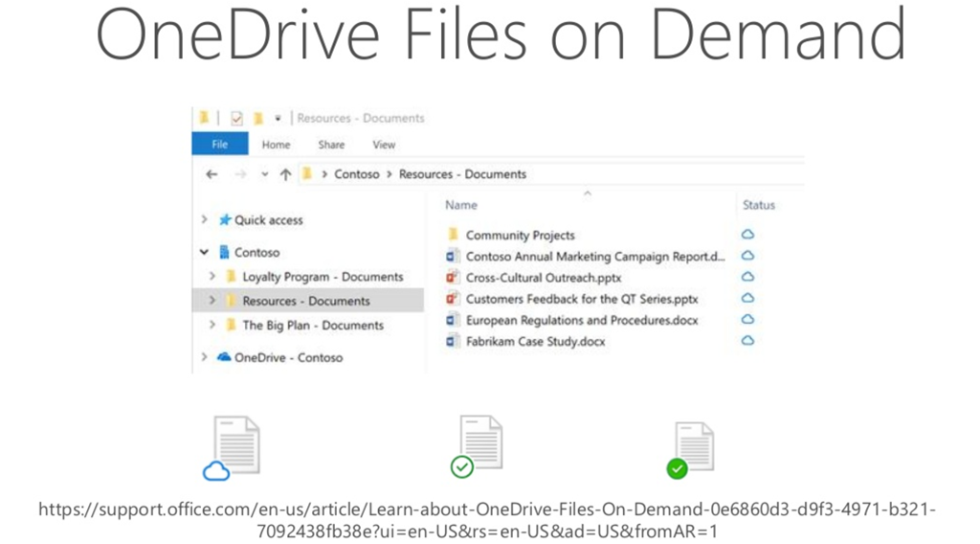980x544 pixels.
Task: Select Fabrikam Case Study.docx
Action: pyautogui.click(x=536, y=341)
